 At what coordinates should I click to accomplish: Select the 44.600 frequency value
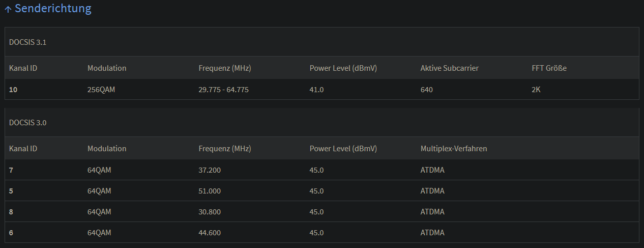(210, 233)
